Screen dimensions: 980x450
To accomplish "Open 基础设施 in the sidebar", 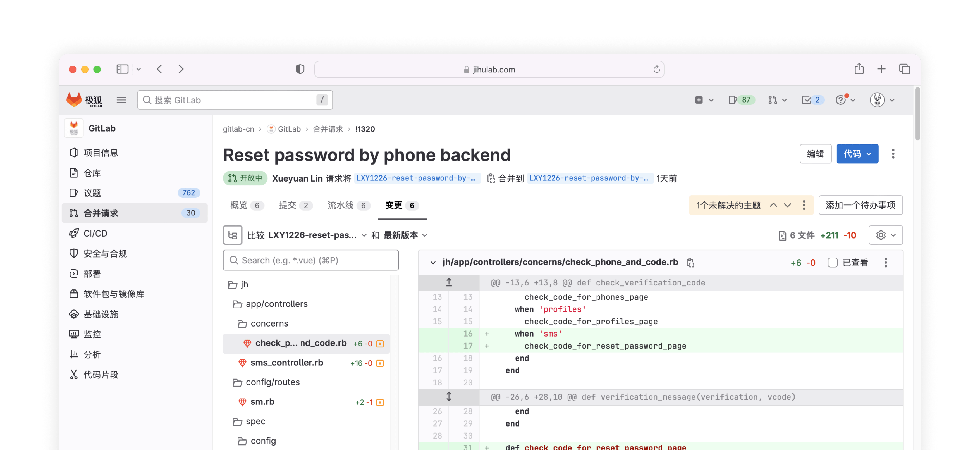I will [x=134, y=314].
